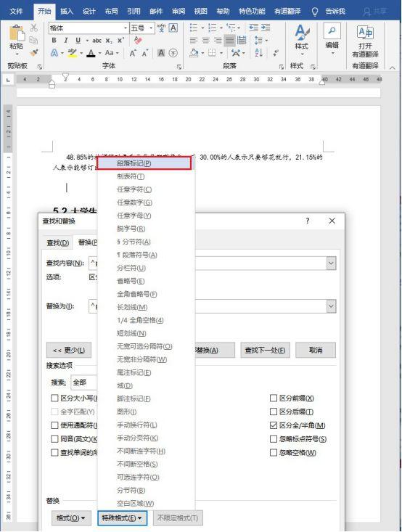This screenshot has width=402, height=532.
Task: Click the Numbering list icon
Action: (x=213, y=28)
